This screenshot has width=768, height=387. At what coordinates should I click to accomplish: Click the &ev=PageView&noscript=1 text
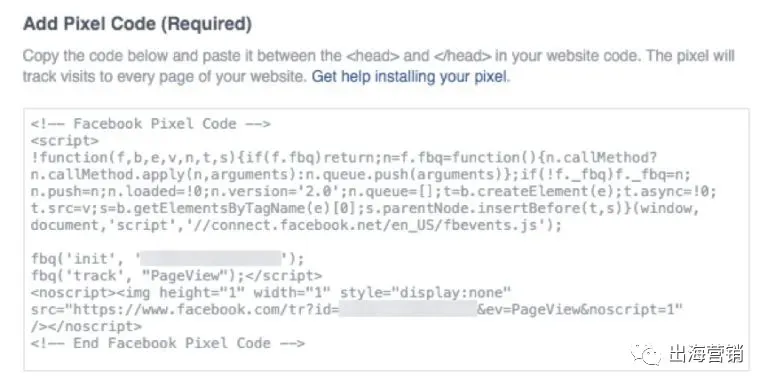click(x=580, y=310)
